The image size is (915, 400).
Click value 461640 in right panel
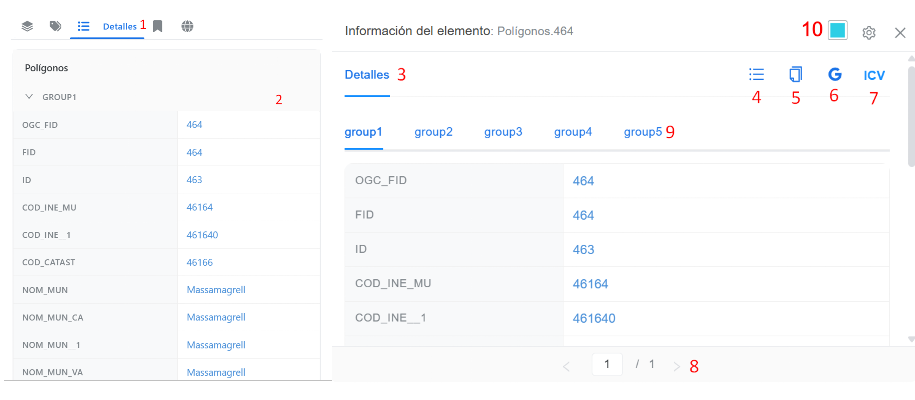click(594, 319)
